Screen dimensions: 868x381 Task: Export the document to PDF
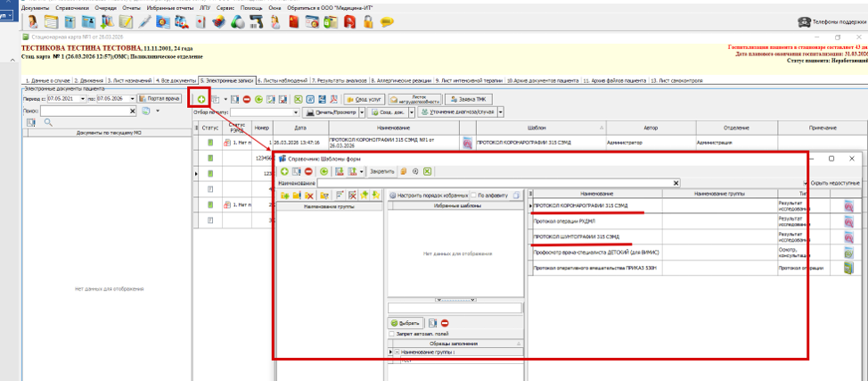pyautogui.click(x=334, y=99)
